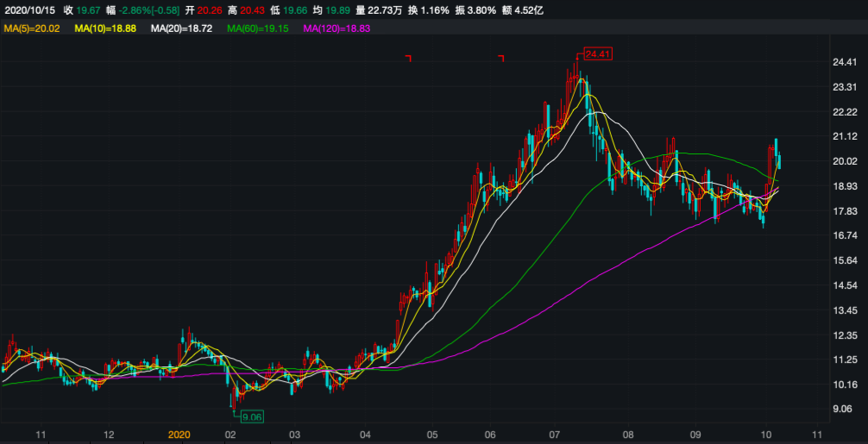This screenshot has width=868, height=444.
Task: Click the date 2020/10/15 in header
Action: 28,10
